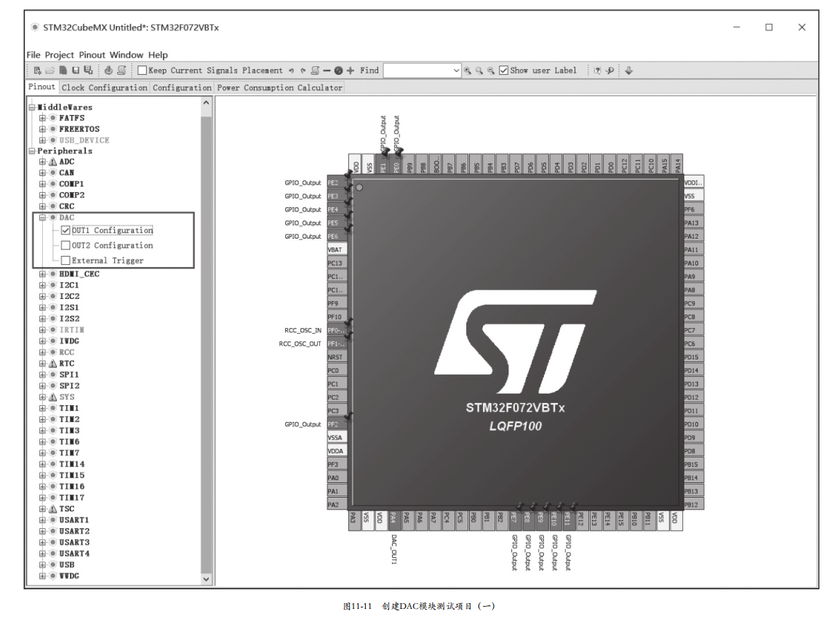840x622 pixels.
Task: Click the Save Project floppy icon
Action: (76, 70)
